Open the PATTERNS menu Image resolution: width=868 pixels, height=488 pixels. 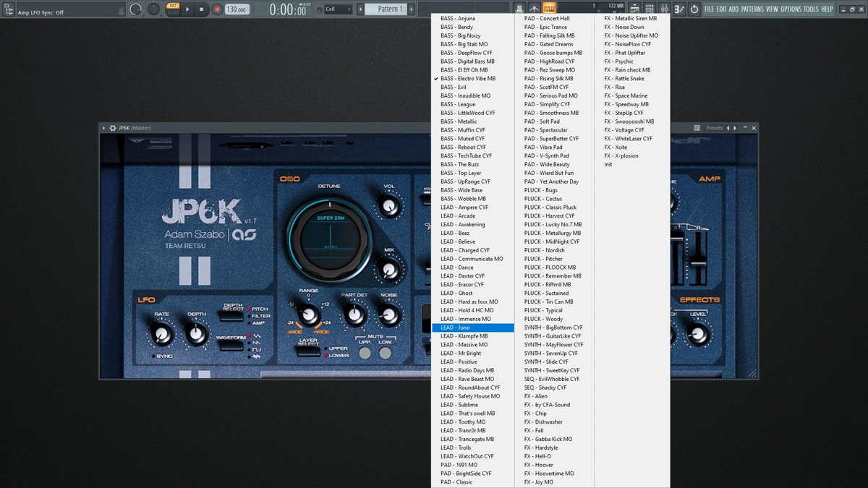pyautogui.click(x=752, y=9)
